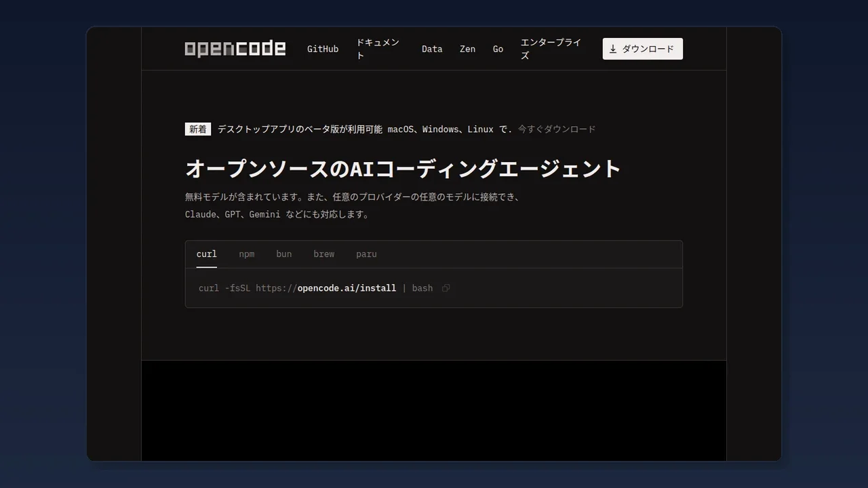The width and height of the screenshot is (868, 488).
Task: Click the 新着 badge
Action: 198,129
